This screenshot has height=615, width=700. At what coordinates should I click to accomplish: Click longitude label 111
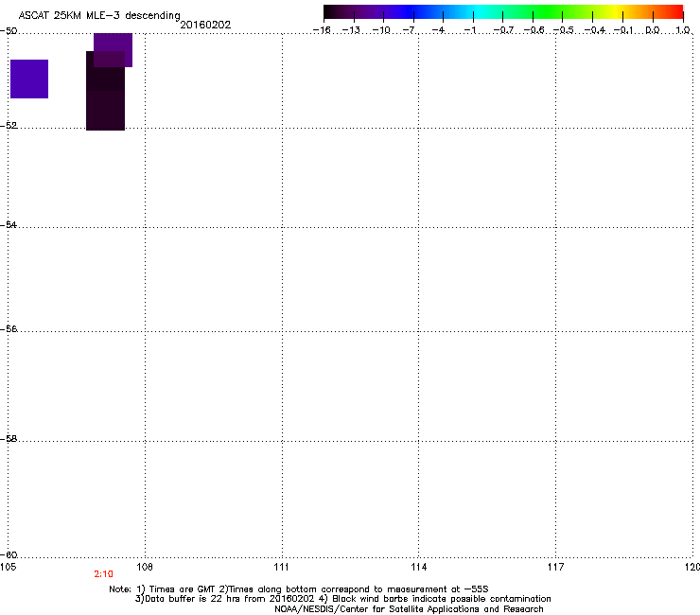pos(282,567)
